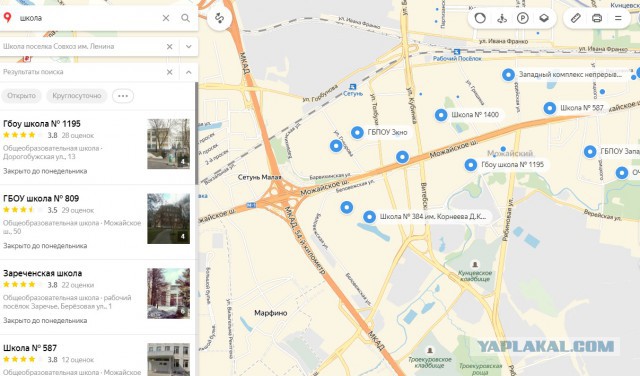View photo thumbnail of школа № 809
640x376 pixels.
click(169, 218)
